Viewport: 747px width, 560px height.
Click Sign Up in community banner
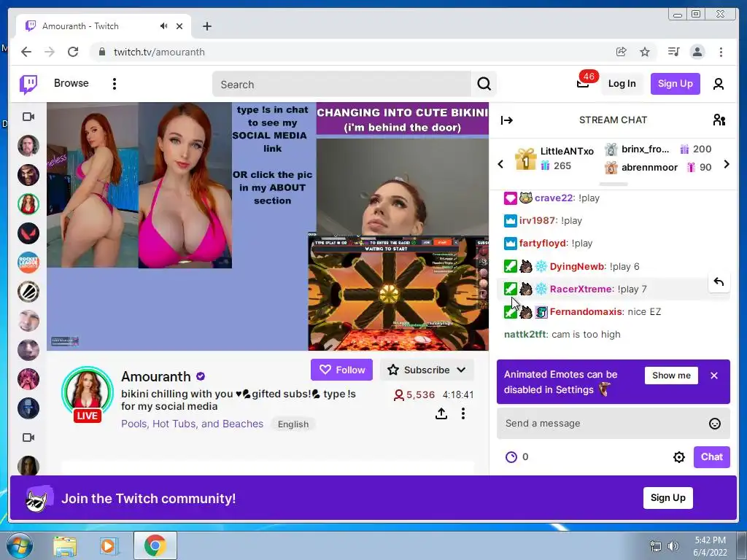pos(668,498)
